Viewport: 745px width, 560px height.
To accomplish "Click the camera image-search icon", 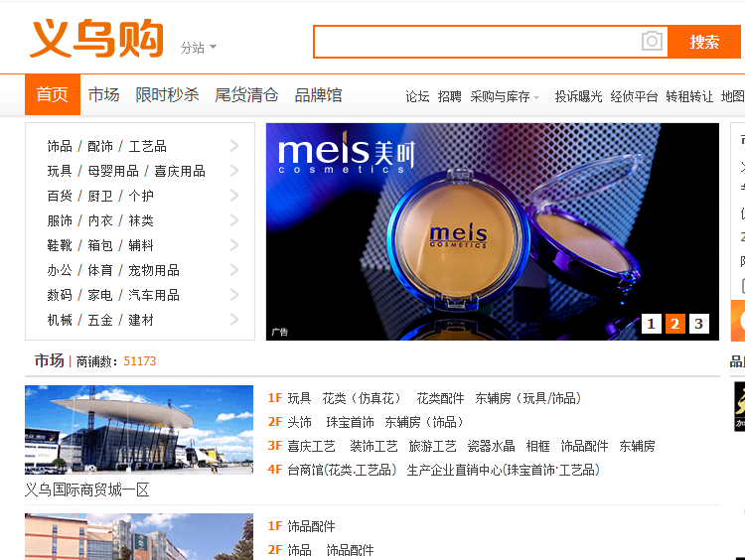I will [652, 41].
